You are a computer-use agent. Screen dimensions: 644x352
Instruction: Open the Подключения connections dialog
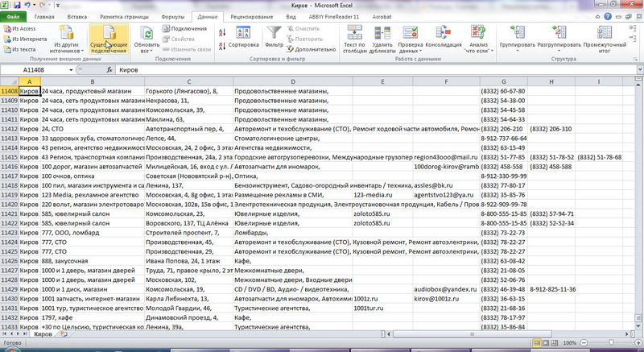(x=184, y=29)
